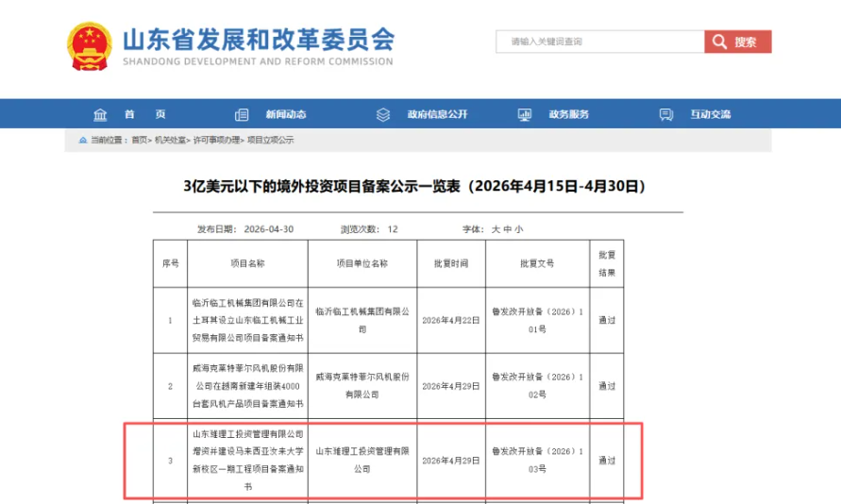
Task: Click the 浏览次数 12 view count
Action: [369, 229]
